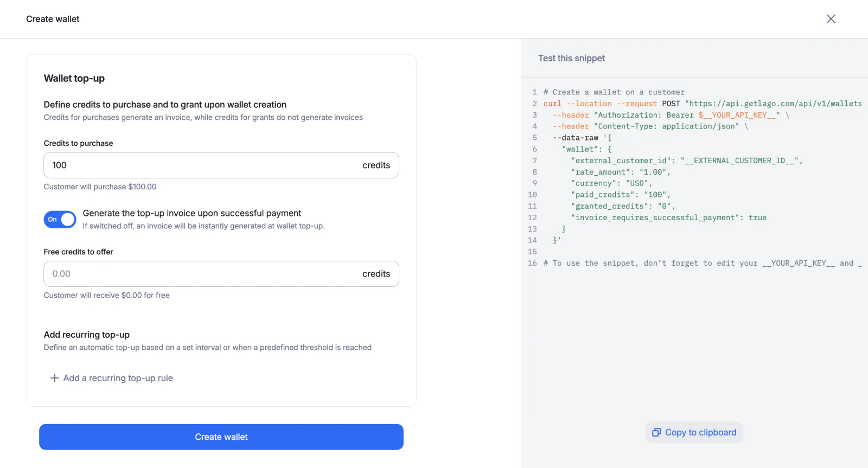Click Add a recurring top-up rule label
Image resolution: width=868 pixels, height=468 pixels.
click(118, 378)
